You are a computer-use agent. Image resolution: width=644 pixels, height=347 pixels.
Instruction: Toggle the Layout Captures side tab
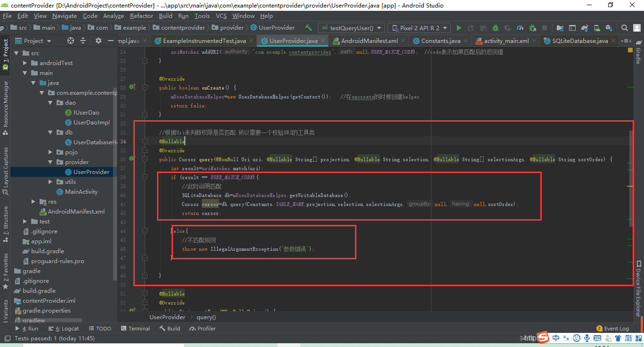(x=5, y=171)
